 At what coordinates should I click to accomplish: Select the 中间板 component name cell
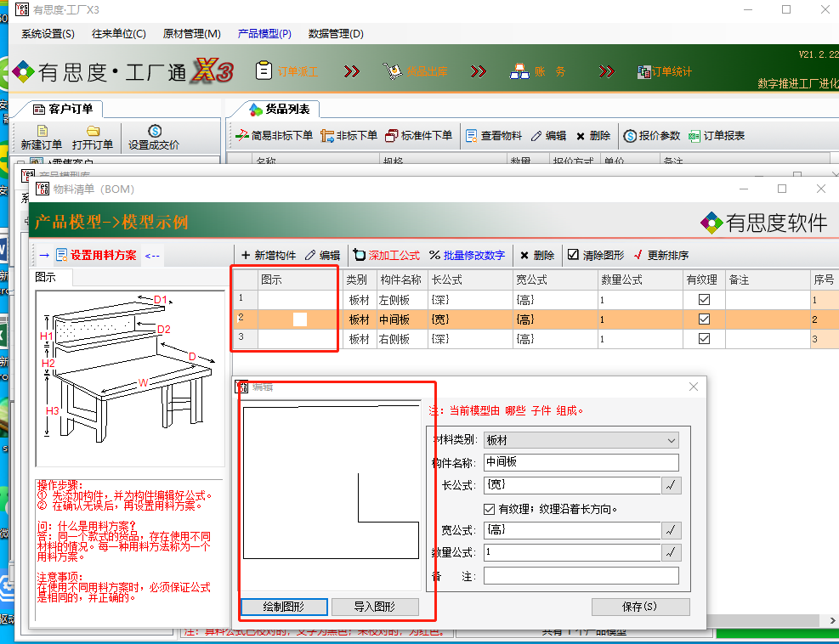402,319
